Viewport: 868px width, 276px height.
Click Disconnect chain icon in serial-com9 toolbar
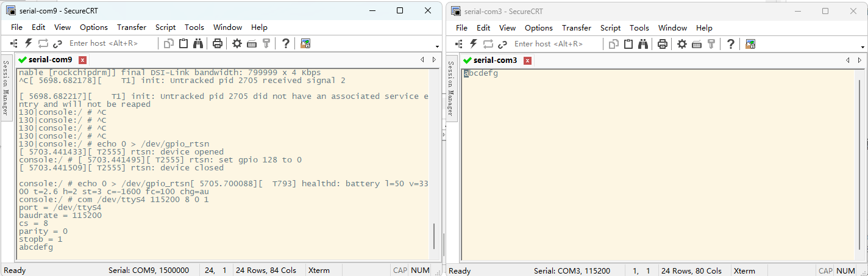[x=58, y=43]
